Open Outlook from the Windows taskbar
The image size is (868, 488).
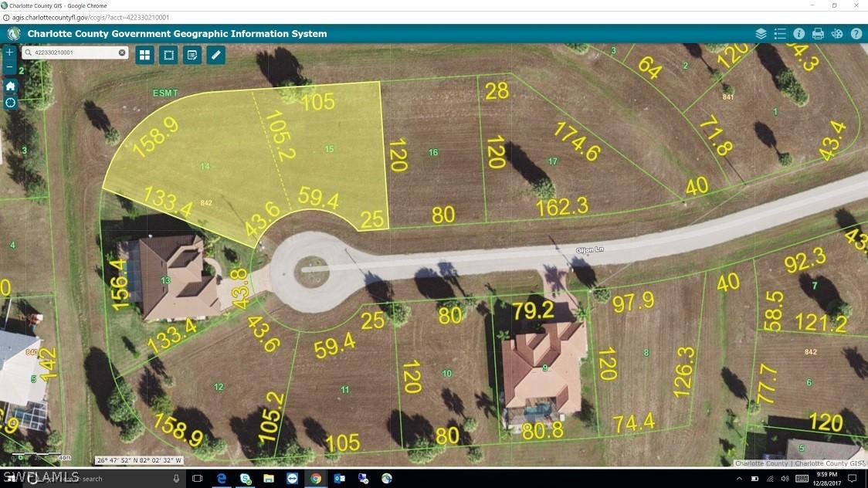[x=339, y=479]
